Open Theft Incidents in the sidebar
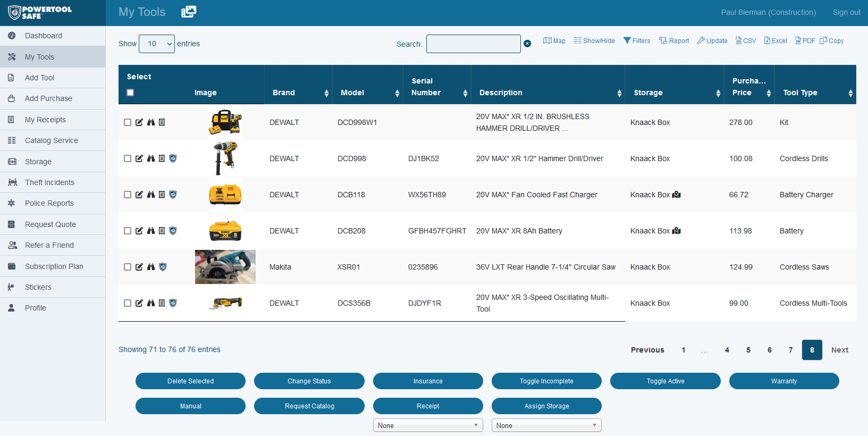This screenshot has width=868, height=436. 49,182
